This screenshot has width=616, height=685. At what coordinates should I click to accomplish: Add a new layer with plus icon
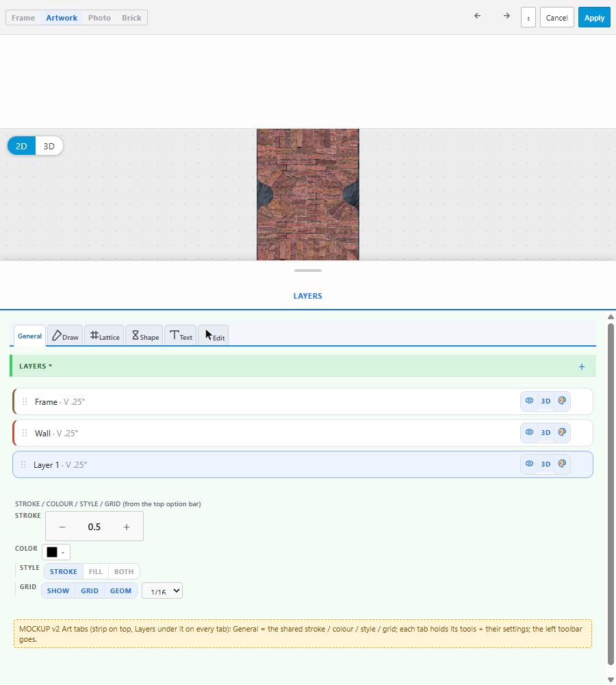(582, 367)
